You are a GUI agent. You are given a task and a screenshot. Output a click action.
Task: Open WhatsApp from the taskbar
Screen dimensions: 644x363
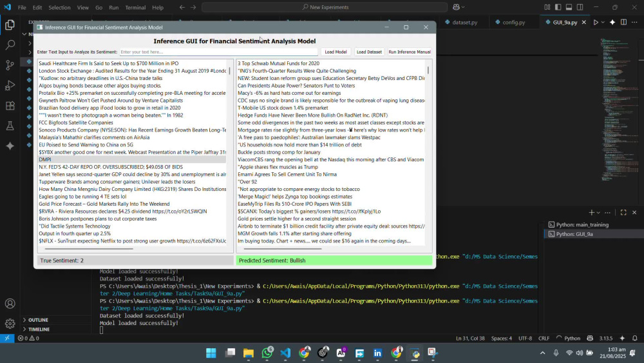click(x=267, y=353)
